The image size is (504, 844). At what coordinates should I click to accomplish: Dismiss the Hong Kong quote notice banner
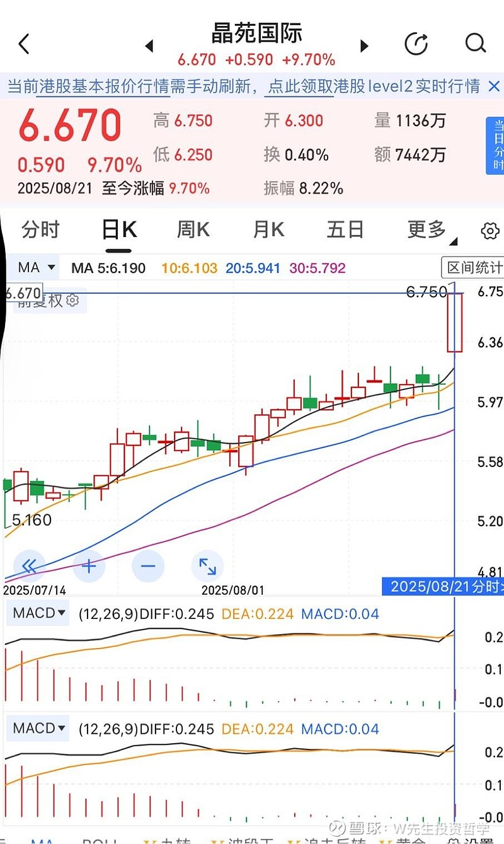[x=495, y=86]
